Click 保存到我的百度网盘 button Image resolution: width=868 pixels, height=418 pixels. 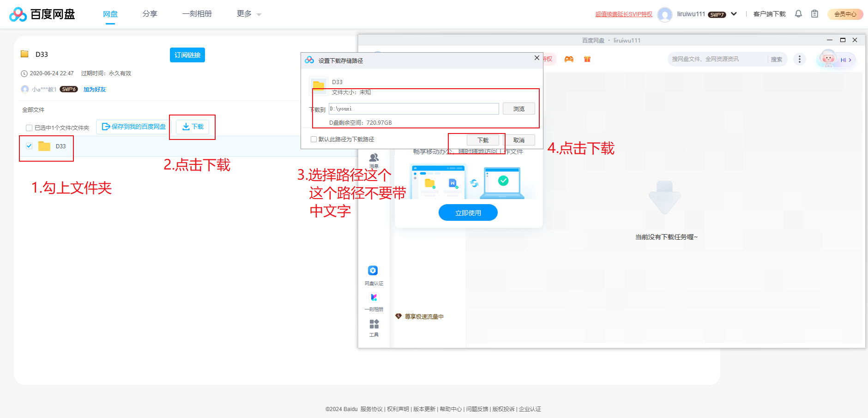133,127
